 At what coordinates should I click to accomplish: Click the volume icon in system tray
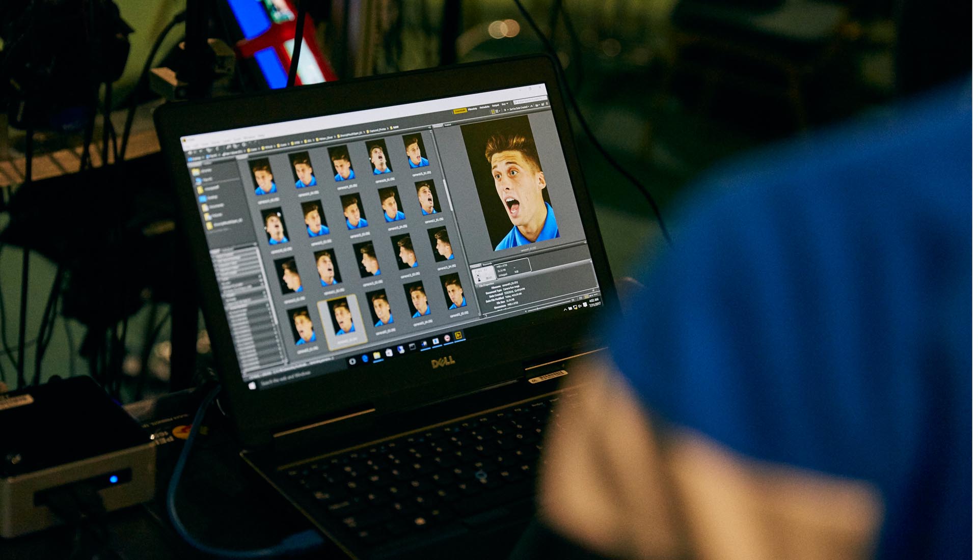(580, 305)
